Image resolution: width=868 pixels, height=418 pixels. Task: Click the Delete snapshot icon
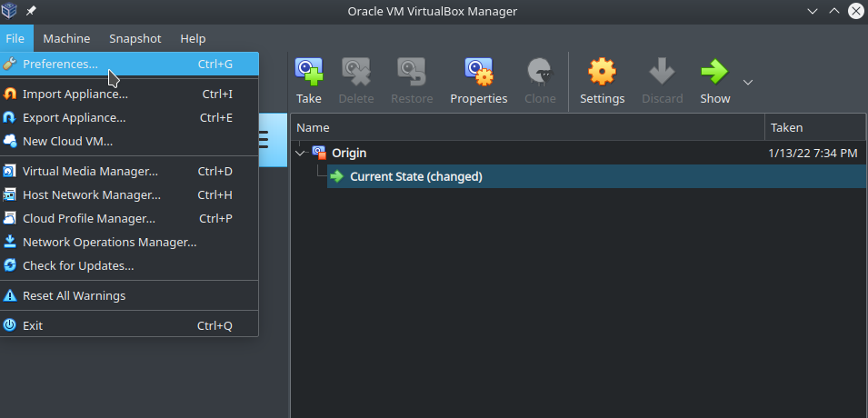coord(356,72)
